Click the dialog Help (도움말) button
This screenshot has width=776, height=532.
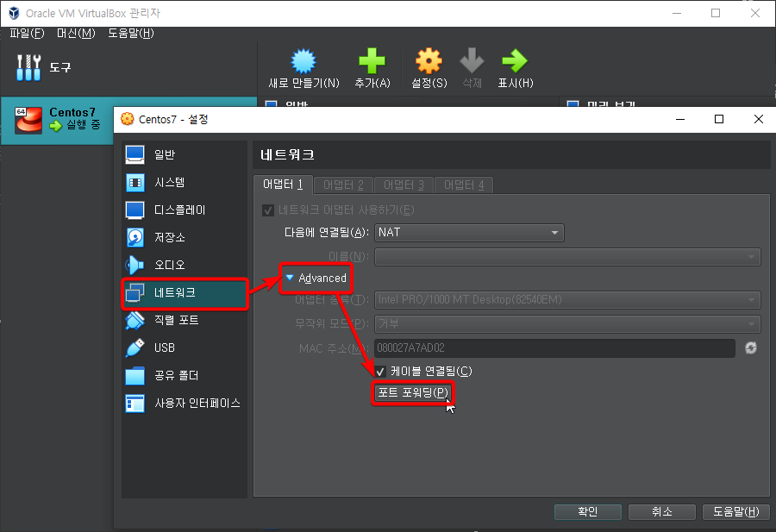point(736,511)
